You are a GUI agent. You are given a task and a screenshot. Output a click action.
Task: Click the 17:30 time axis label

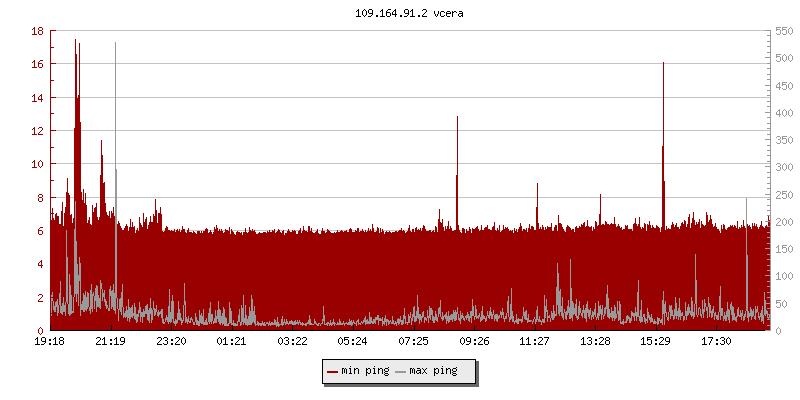coord(716,342)
